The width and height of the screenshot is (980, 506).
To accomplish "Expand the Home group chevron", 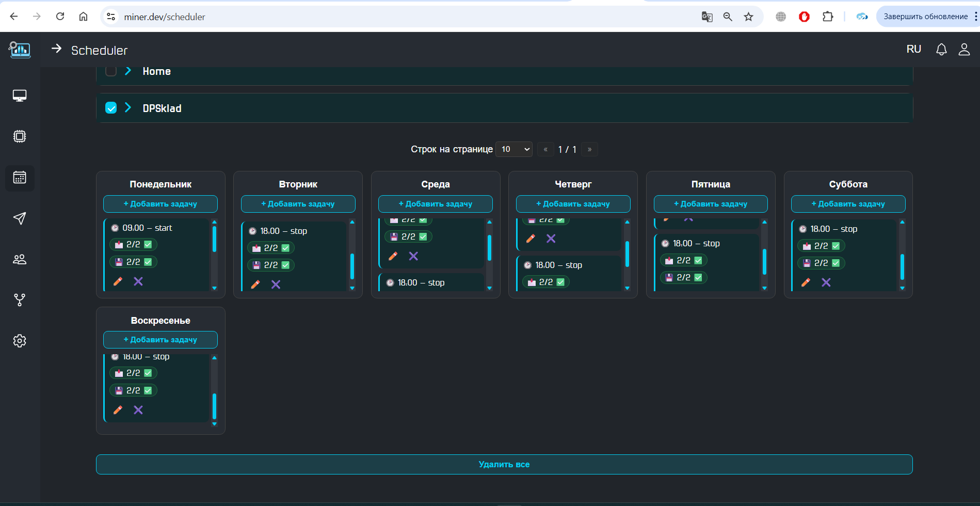I will pyautogui.click(x=128, y=71).
